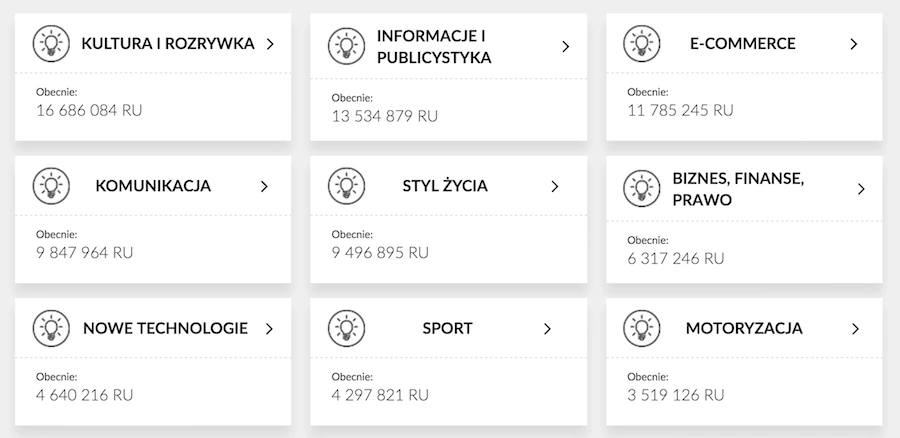Expand Informacje i Publicystyka with its chevron
This screenshot has width=900, height=438.
pos(565,46)
